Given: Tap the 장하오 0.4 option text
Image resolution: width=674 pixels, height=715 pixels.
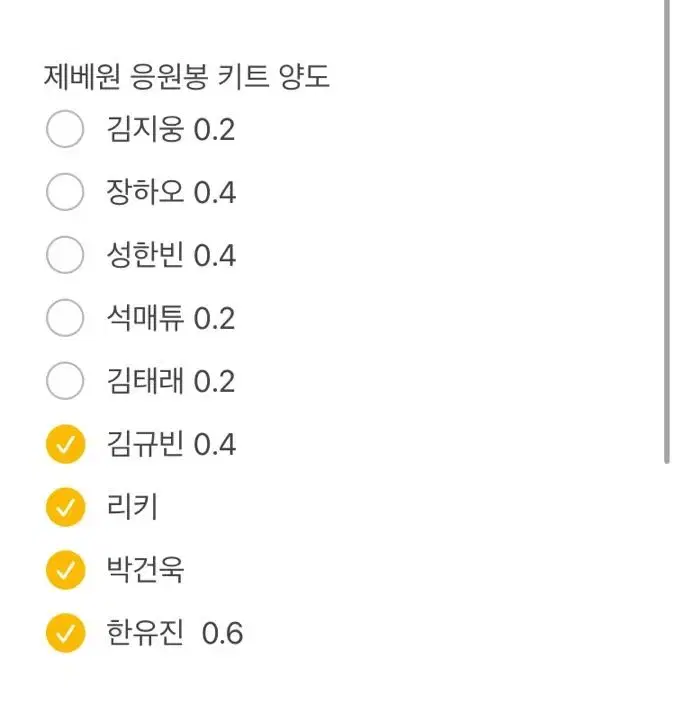Looking at the screenshot, I should coord(170,193).
